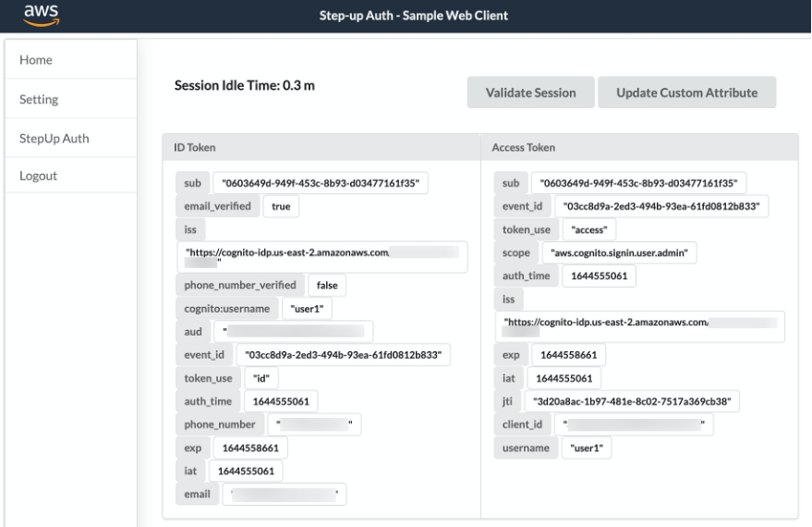Go to StepUp Auth page
This screenshot has width=812, height=527.
71,139
